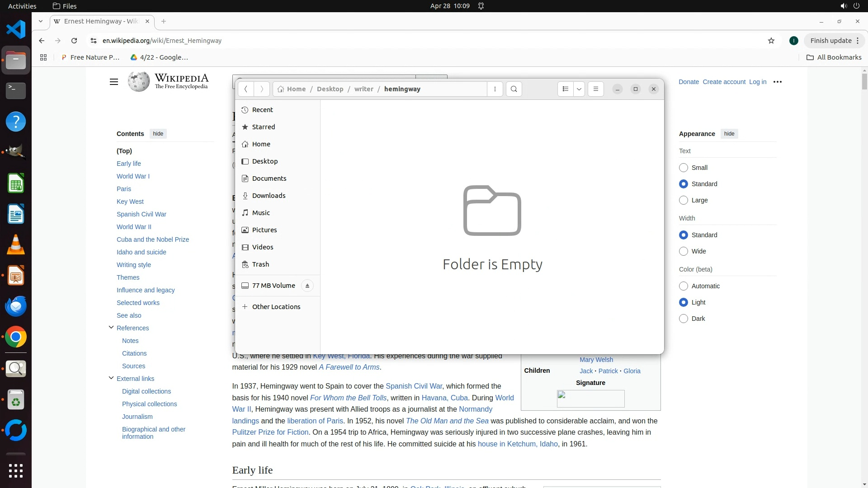Eject the 77 MB Volume

(307, 286)
